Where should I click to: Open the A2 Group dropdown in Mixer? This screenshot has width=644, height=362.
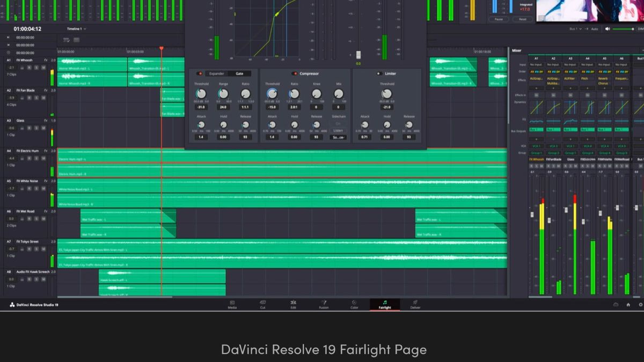point(553,153)
